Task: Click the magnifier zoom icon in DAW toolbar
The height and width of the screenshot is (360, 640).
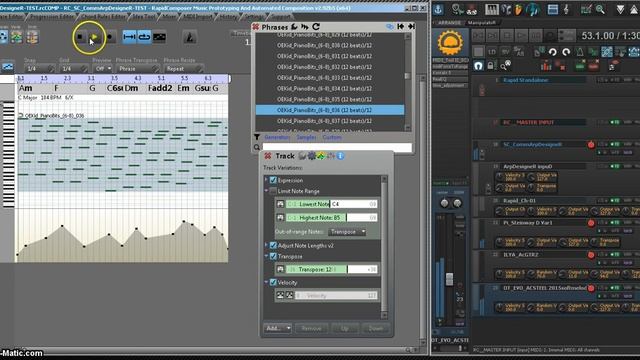Action: click(x=600, y=9)
